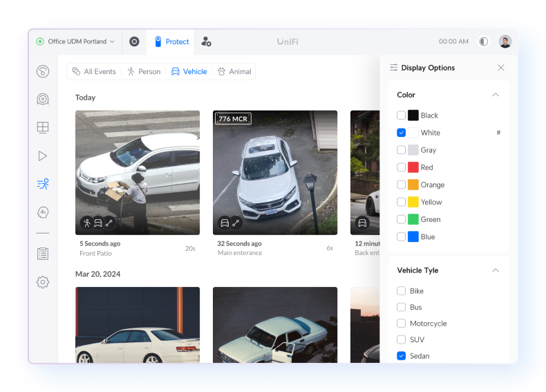Screen dimensions: 546x392
Task: Uncheck the White color checkbox
Action: (401, 133)
